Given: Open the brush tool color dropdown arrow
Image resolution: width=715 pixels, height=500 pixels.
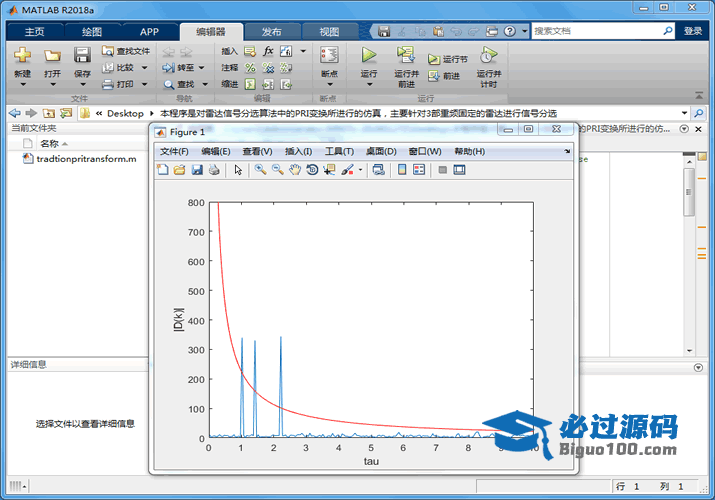Looking at the screenshot, I should [360, 170].
